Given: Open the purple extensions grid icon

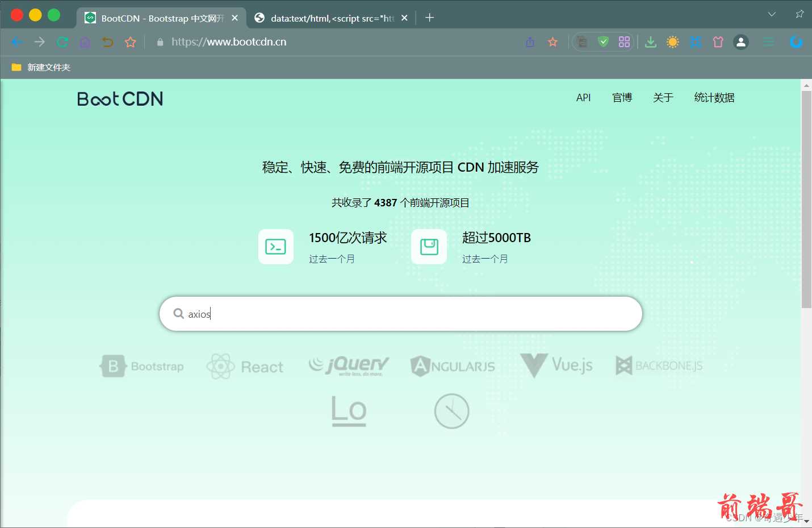Looking at the screenshot, I should tap(625, 42).
